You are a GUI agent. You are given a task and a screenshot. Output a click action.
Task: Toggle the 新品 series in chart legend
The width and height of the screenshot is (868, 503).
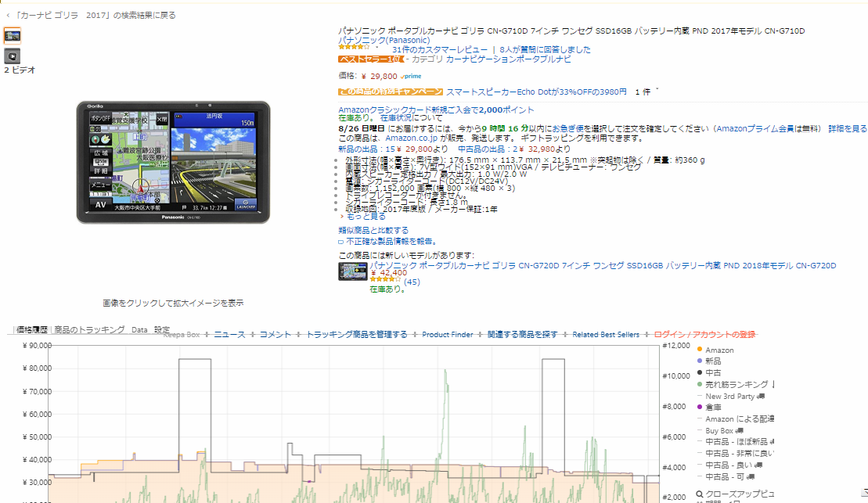click(x=712, y=361)
